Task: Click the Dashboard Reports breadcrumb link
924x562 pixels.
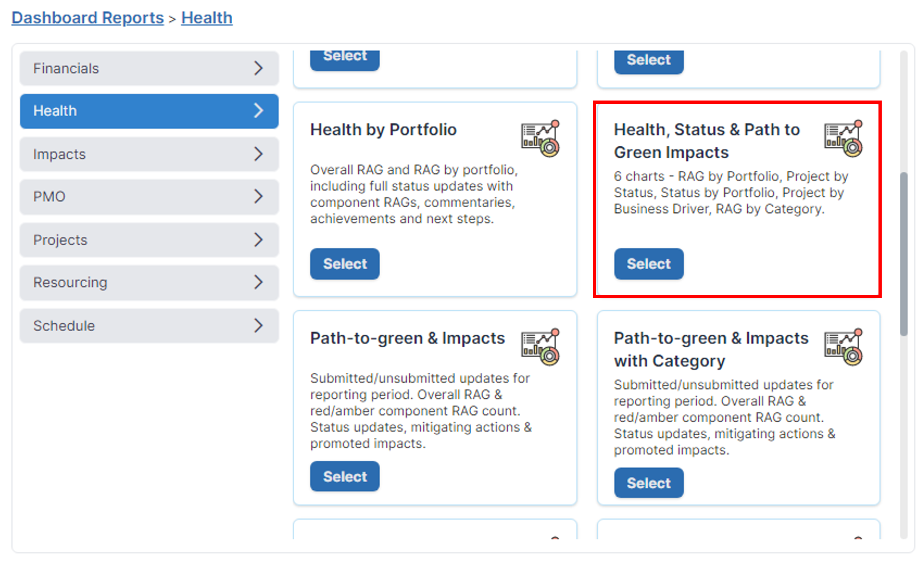Action: coord(88,18)
